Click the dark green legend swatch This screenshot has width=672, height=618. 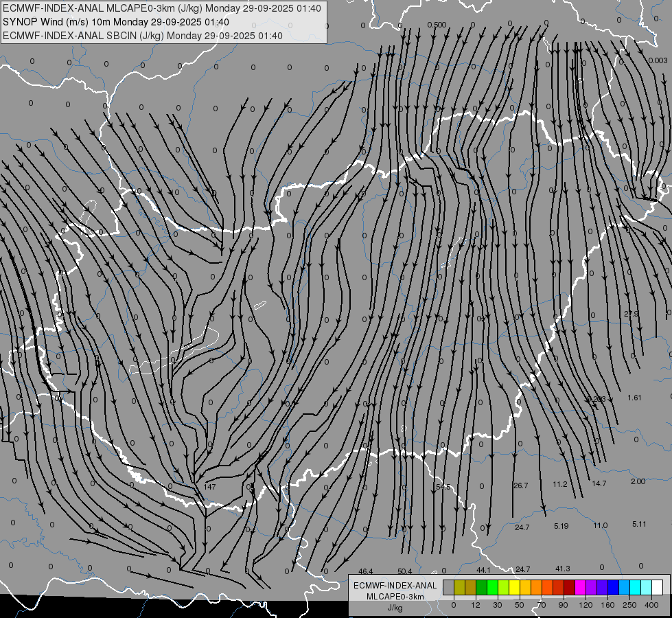click(481, 588)
